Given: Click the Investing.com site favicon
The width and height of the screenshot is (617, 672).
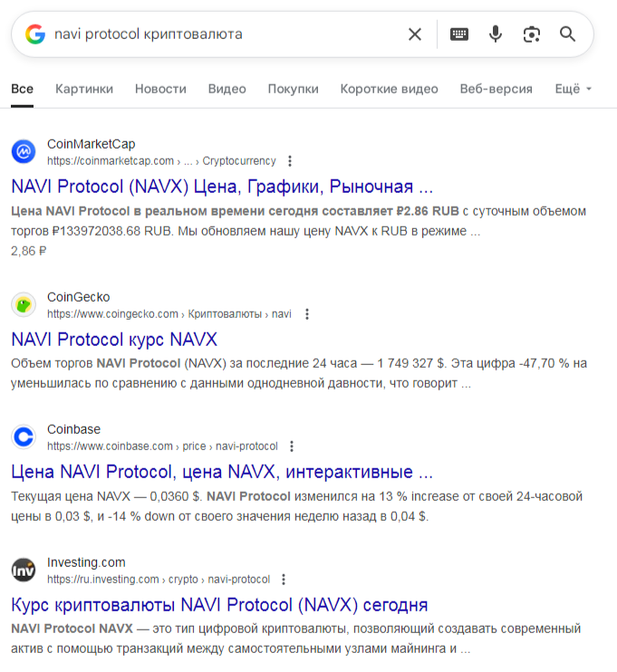Looking at the screenshot, I should [24, 570].
